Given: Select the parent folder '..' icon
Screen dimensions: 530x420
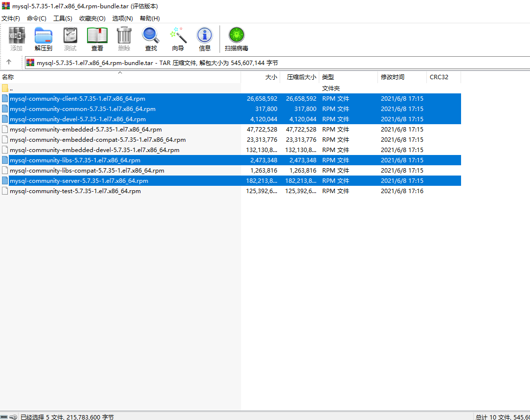Looking at the screenshot, I should click(5, 88).
